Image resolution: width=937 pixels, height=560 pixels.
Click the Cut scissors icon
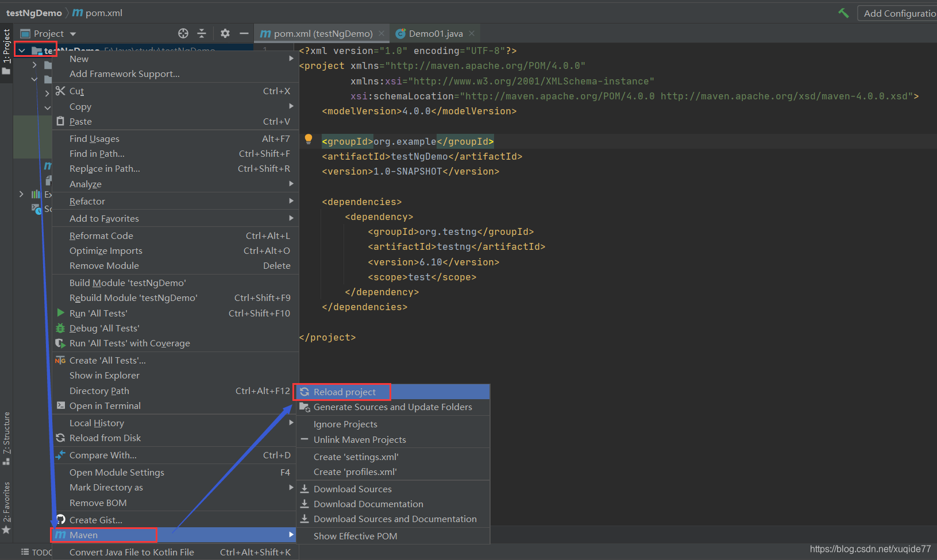coord(60,91)
